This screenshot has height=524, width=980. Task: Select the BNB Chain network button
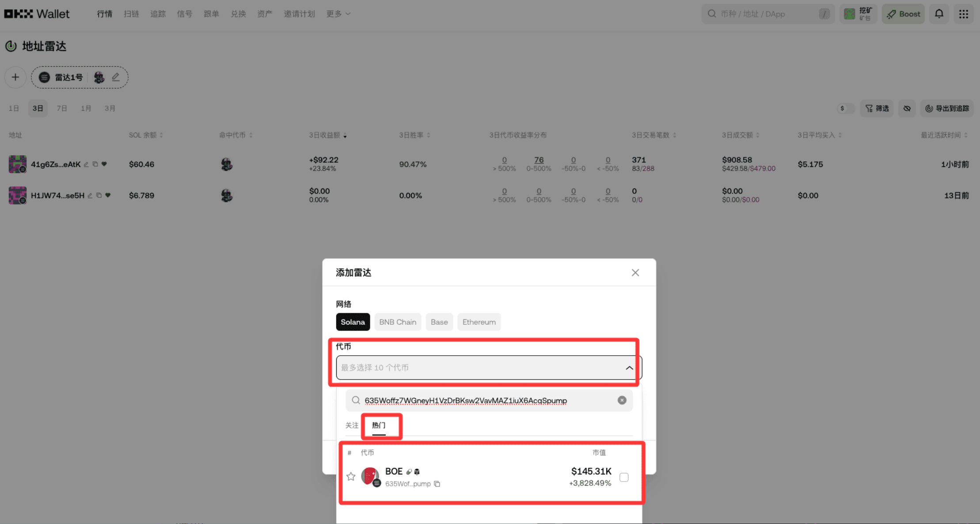coord(398,322)
